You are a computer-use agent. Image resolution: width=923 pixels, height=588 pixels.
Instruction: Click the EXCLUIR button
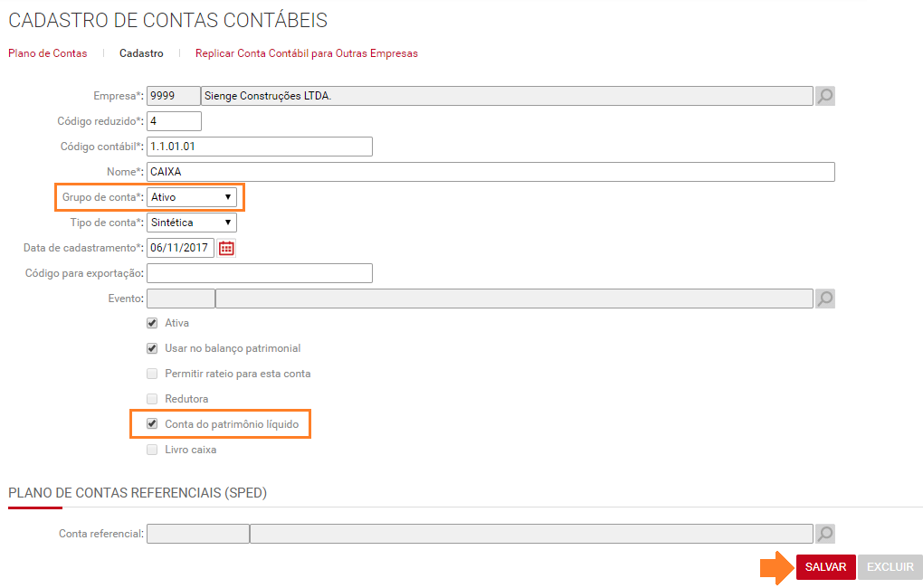(890, 567)
